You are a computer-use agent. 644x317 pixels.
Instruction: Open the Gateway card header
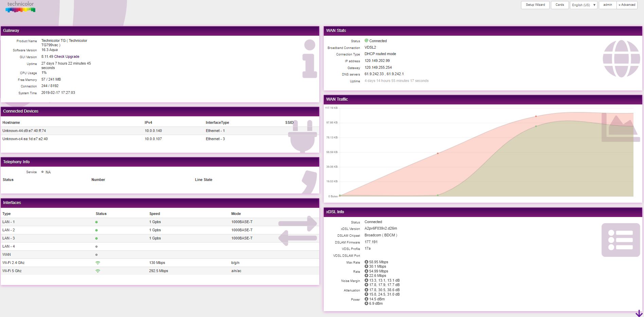tap(160, 31)
